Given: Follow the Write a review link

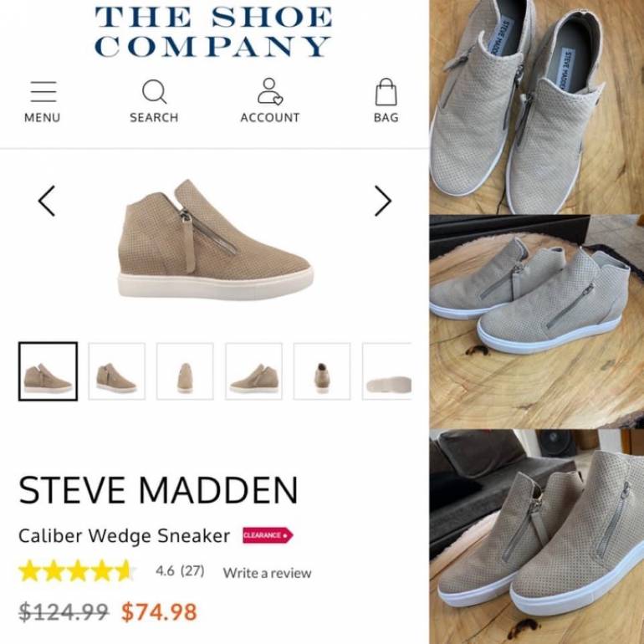Looking at the screenshot, I should click(267, 573).
